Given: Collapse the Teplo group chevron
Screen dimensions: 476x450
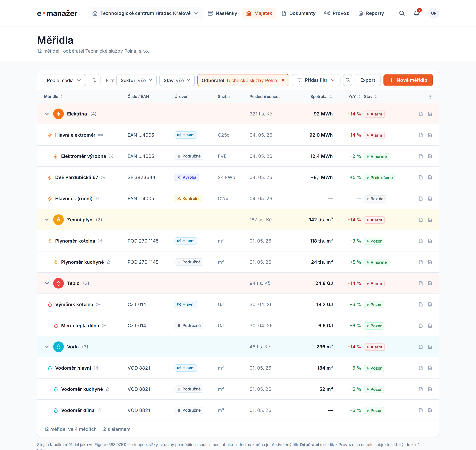Looking at the screenshot, I should (x=47, y=283).
